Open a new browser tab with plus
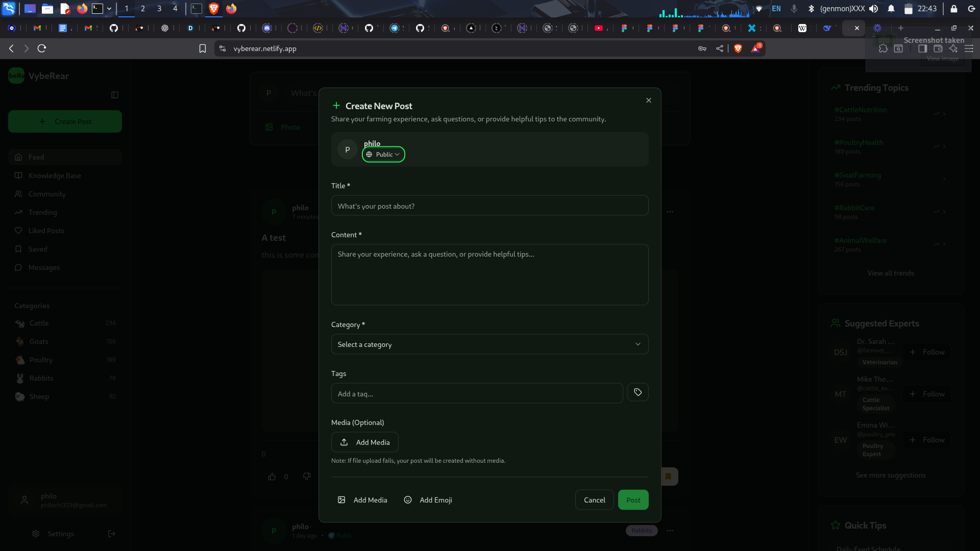 (x=901, y=28)
